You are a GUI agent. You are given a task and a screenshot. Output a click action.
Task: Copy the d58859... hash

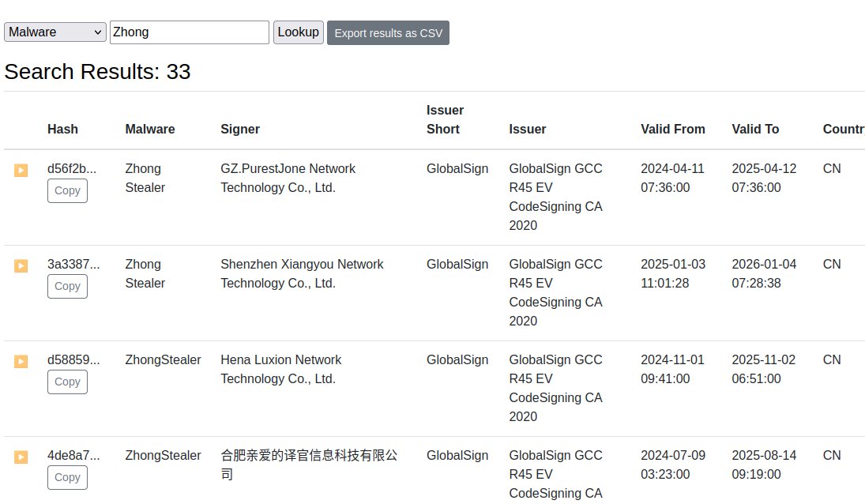point(67,382)
